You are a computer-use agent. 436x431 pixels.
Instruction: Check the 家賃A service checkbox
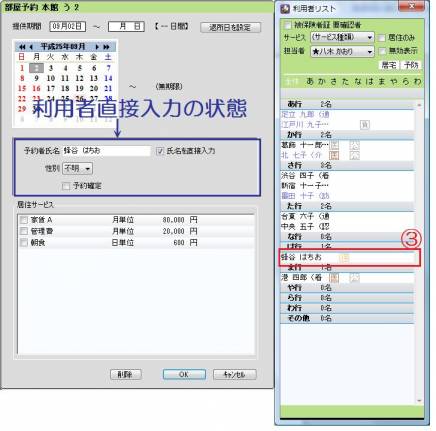click(x=24, y=220)
